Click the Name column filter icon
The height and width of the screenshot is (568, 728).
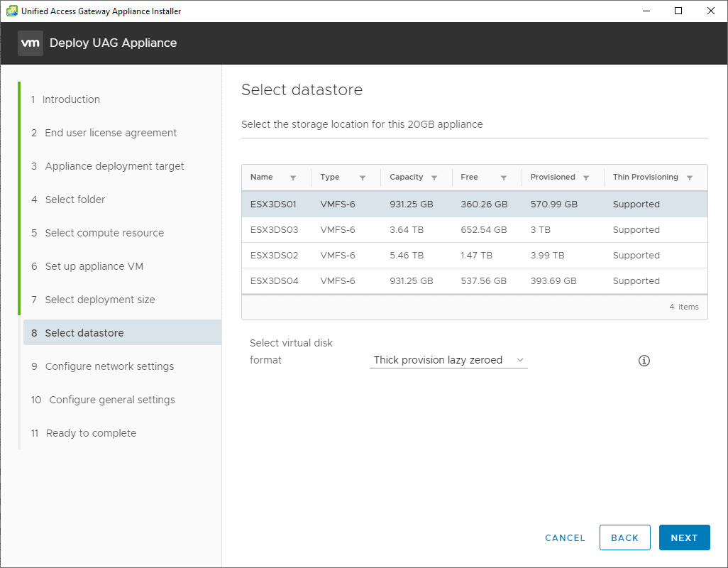point(293,178)
